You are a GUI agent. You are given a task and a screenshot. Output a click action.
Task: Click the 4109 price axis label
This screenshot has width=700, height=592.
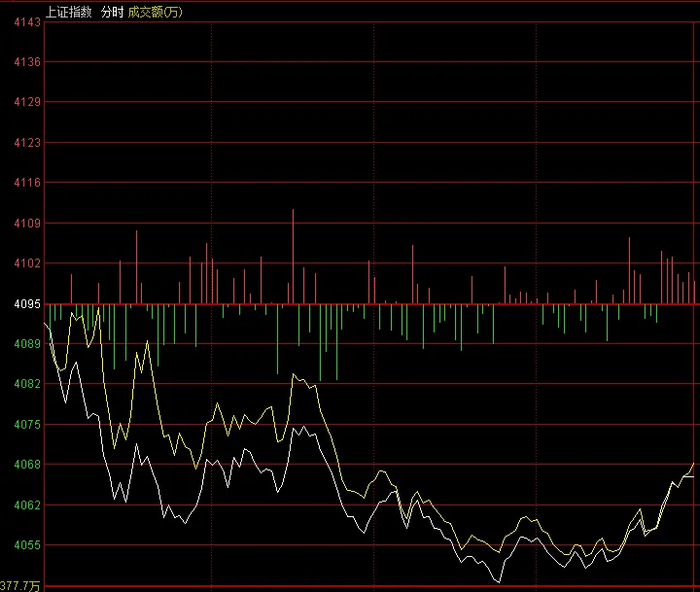click(x=27, y=223)
